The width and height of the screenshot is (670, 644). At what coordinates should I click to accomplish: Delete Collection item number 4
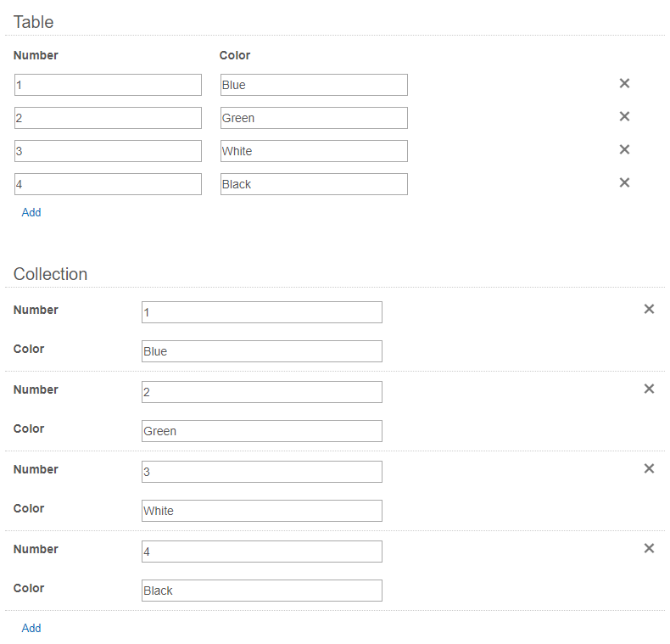point(649,548)
